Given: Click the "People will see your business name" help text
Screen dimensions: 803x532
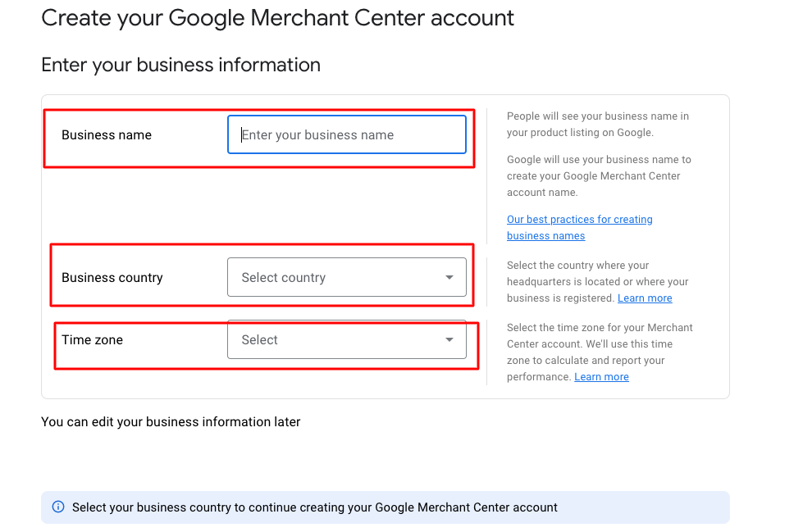Looking at the screenshot, I should tap(598, 125).
